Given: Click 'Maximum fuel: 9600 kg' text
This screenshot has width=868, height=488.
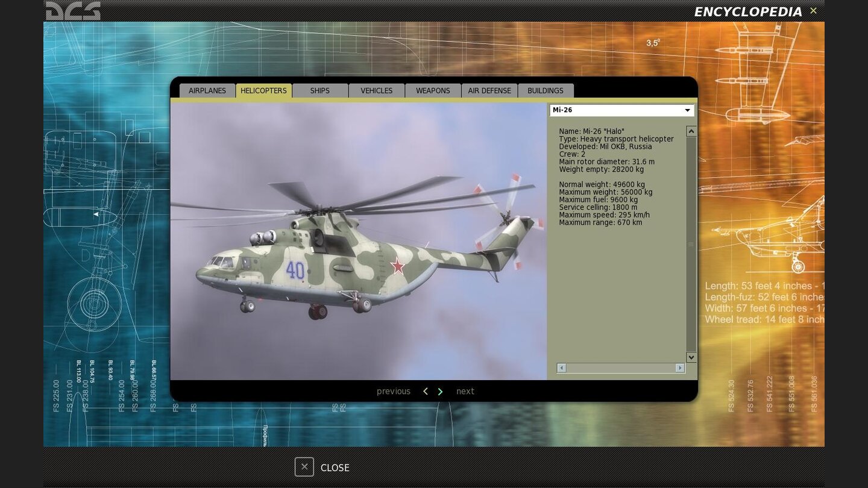Looking at the screenshot, I should (598, 200).
